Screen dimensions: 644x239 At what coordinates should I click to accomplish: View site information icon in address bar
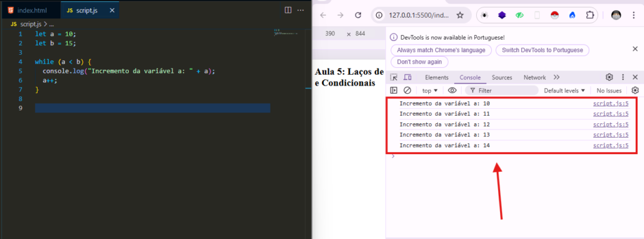[x=379, y=15]
